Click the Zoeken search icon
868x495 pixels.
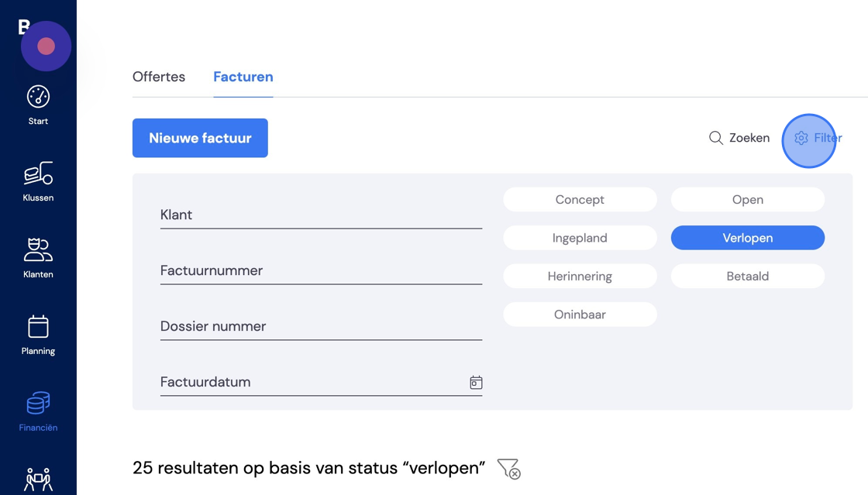click(x=716, y=138)
